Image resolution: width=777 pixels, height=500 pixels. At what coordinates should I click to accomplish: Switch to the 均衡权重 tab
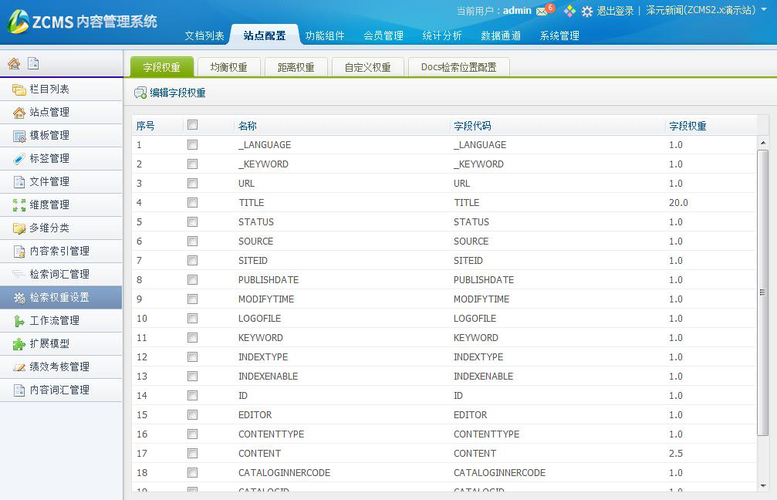coord(229,67)
